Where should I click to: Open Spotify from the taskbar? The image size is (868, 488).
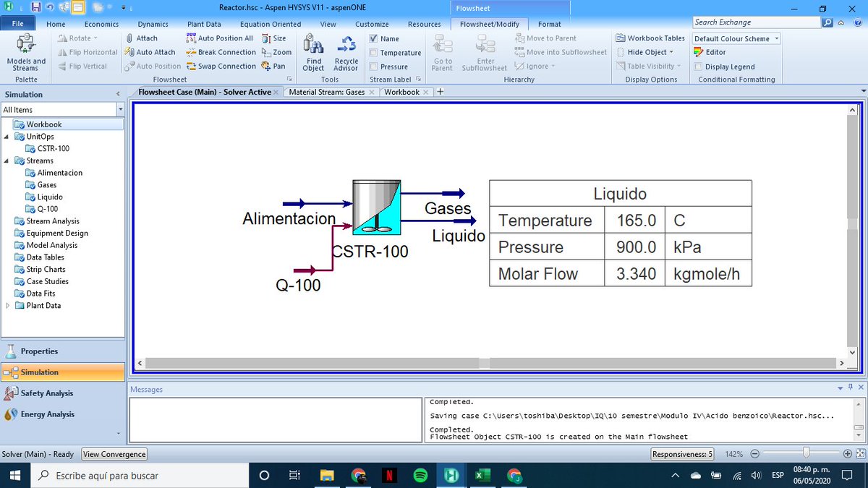pos(420,475)
